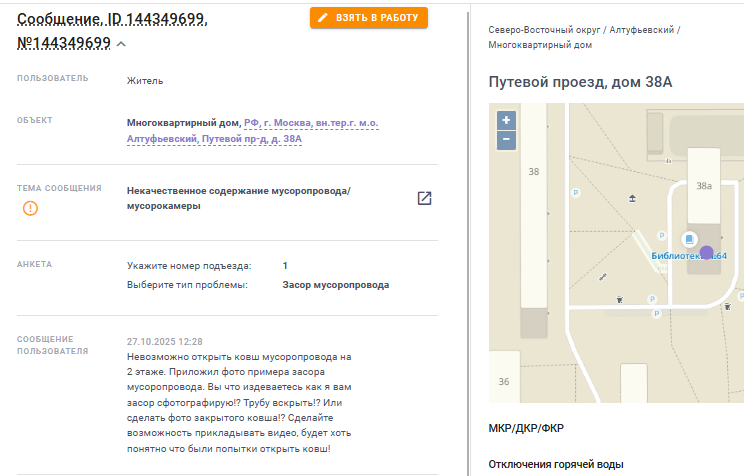Click the message timestamp 27.10.2025 12:28
Screen dimensions: 744x476
point(165,342)
